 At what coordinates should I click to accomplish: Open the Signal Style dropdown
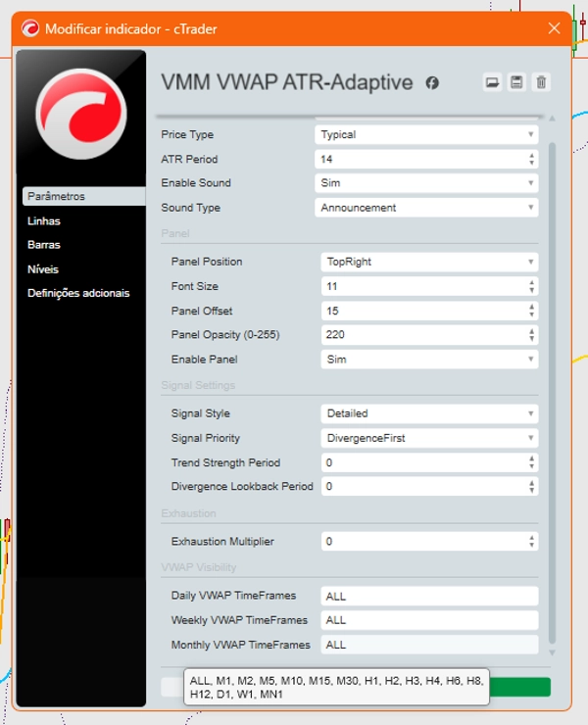click(429, 413)
